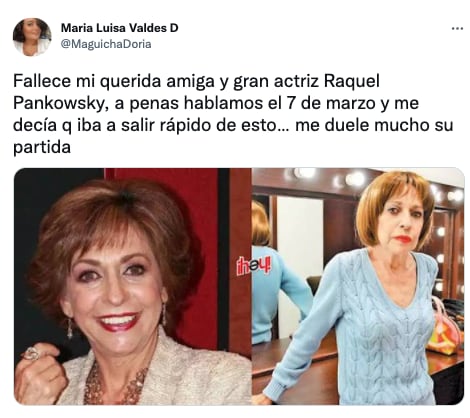The height and width of the screenshot is (418, 470).
Task: Click the last word "partida" of the tweet
Action: [x=42, y=147]
